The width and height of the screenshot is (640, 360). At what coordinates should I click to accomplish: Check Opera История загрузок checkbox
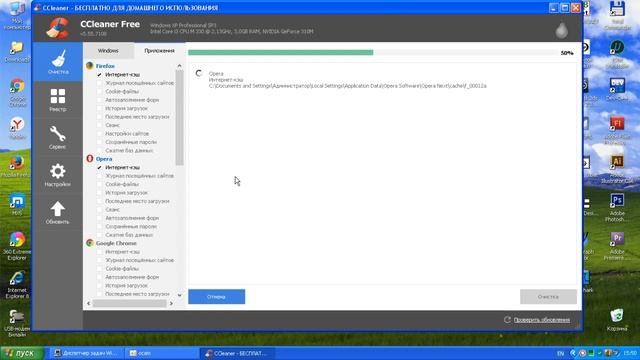point(100,192)
